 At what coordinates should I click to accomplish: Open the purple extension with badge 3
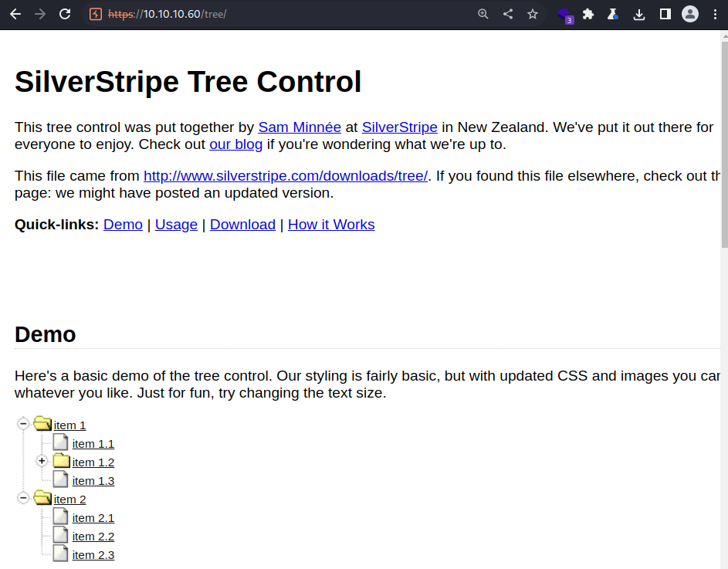point(565,15)
